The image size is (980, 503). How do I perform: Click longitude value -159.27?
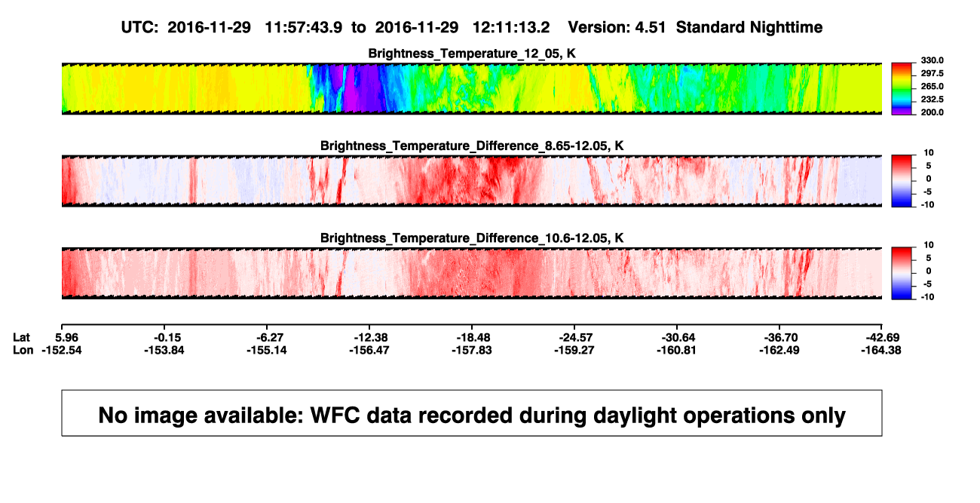(x=574, y=350)
